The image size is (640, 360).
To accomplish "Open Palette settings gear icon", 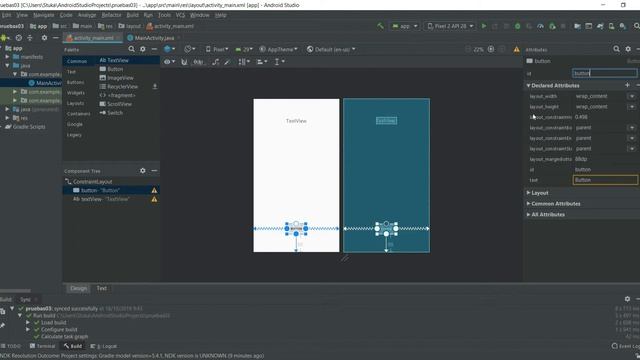I will click(x=143, y=49).
